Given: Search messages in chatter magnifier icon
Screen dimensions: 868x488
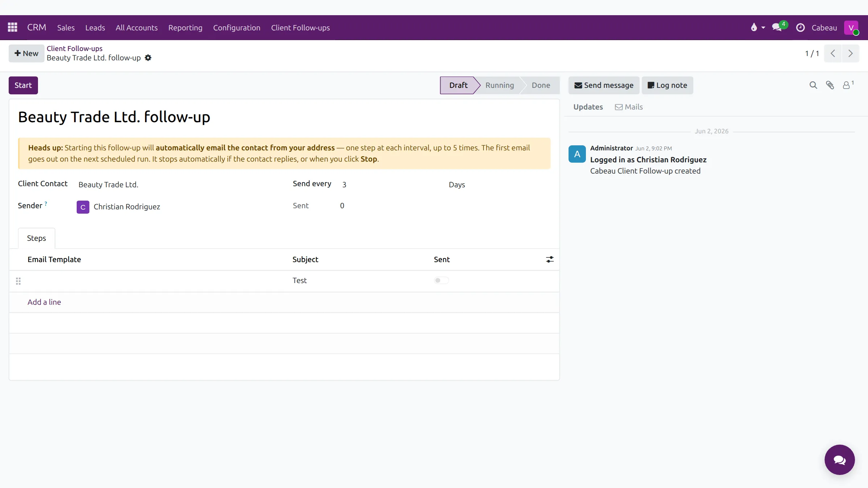Looking at the screenshot, I should (813, 85).
